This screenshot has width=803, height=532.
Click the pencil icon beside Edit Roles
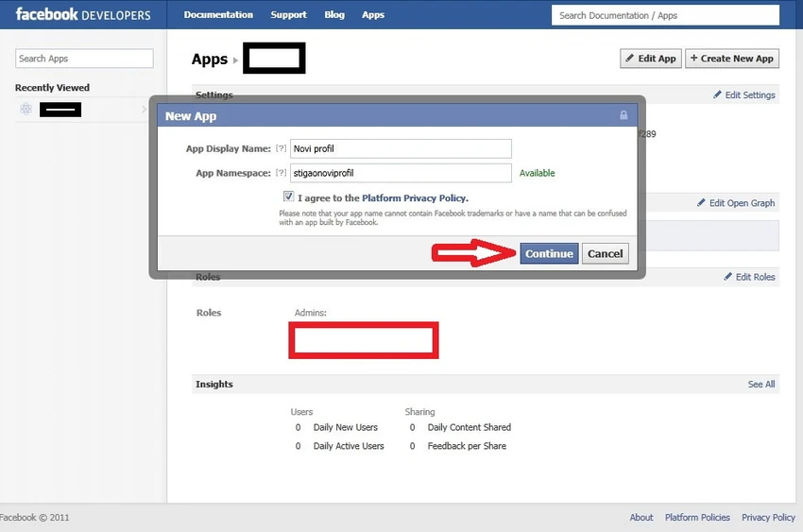click(727, 277)
